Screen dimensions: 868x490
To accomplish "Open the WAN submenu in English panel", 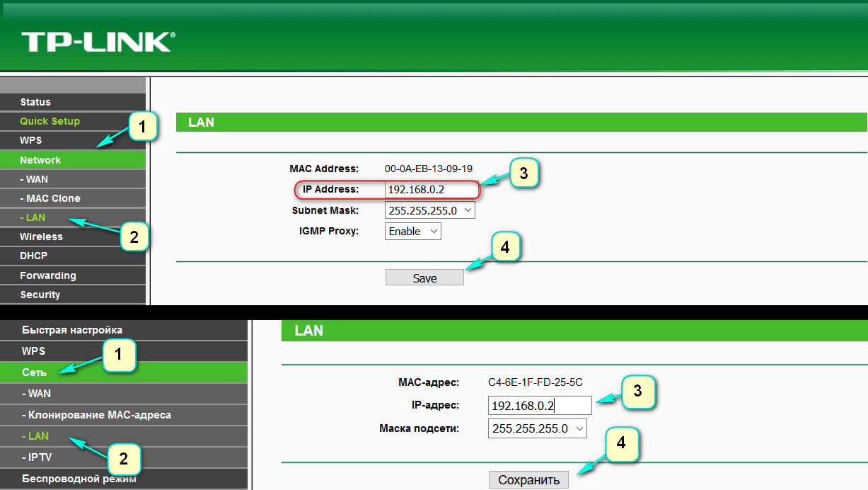I will click(34, 179).
